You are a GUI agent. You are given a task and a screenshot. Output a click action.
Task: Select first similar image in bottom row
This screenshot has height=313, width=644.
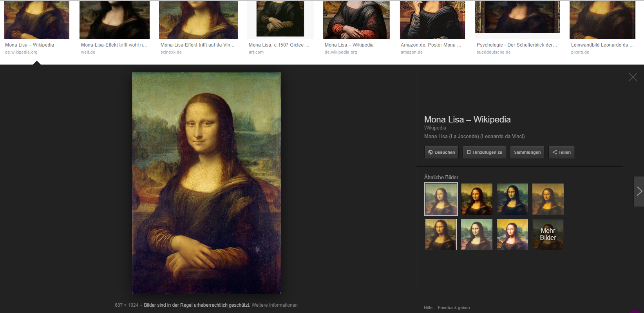[x=441, y=234]
